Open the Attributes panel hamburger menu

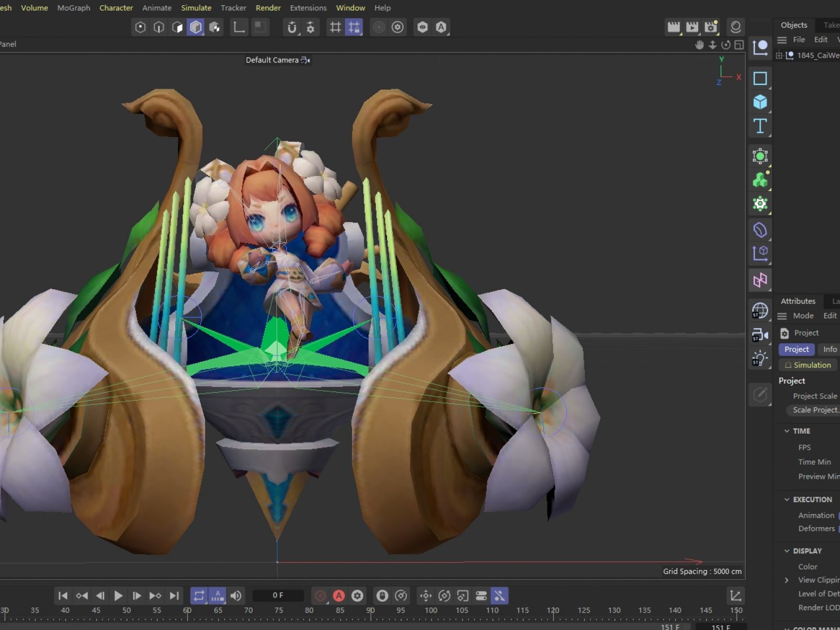[x=782, y=316]
